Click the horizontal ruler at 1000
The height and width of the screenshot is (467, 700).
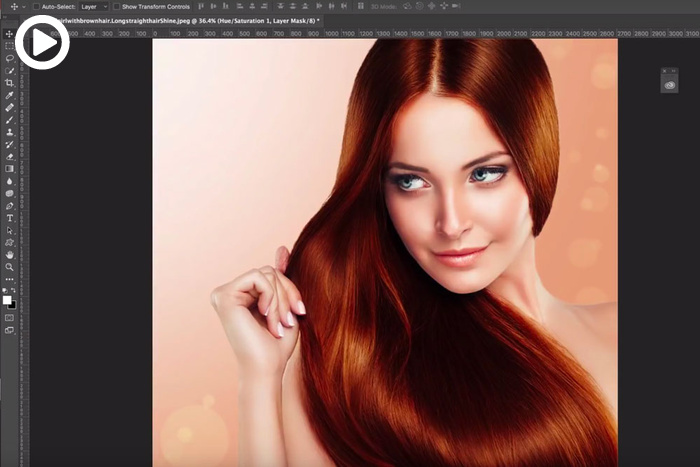pos(332,34)
